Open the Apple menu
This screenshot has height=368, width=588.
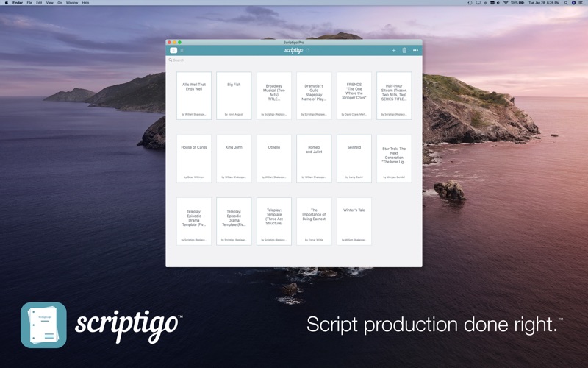6,3
